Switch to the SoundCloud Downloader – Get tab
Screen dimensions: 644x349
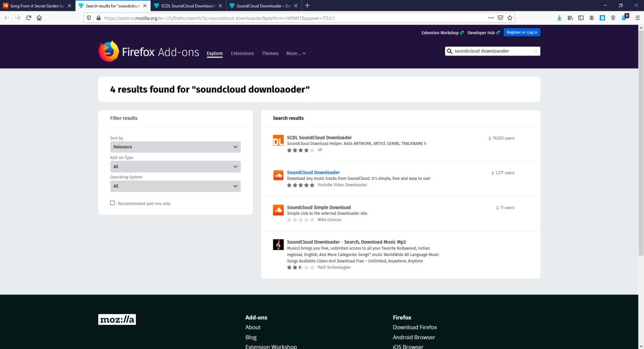click(263, 6)
